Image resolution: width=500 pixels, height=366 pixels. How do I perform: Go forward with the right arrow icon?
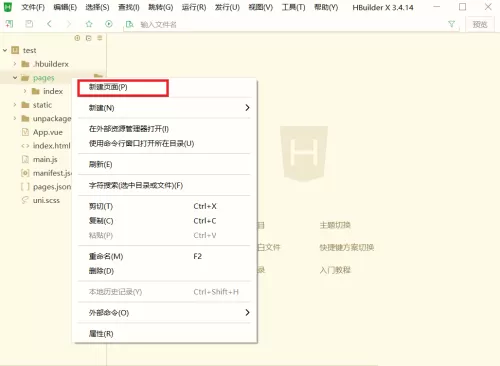69,24
